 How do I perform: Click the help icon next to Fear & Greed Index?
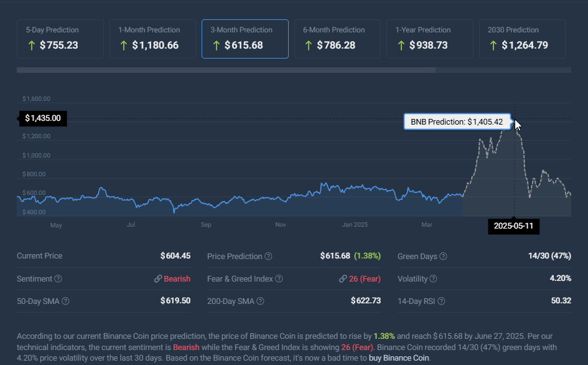pyautogui.click(x=279, y=278)
